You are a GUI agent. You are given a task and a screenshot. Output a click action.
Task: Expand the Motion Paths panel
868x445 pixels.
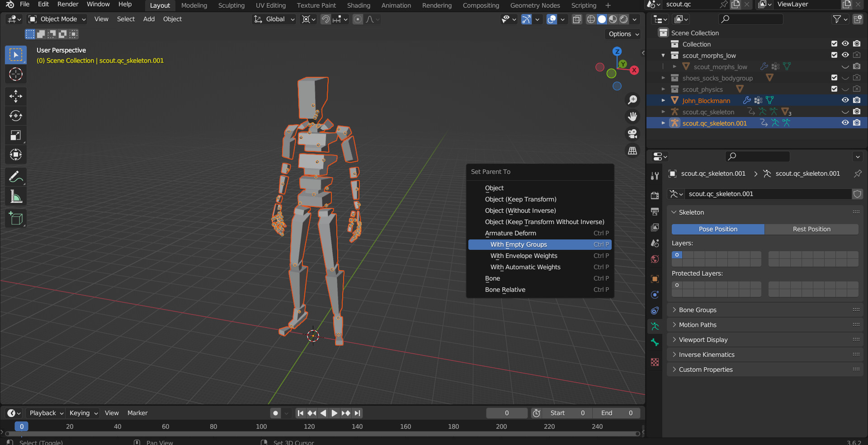(x=765, y=325)
